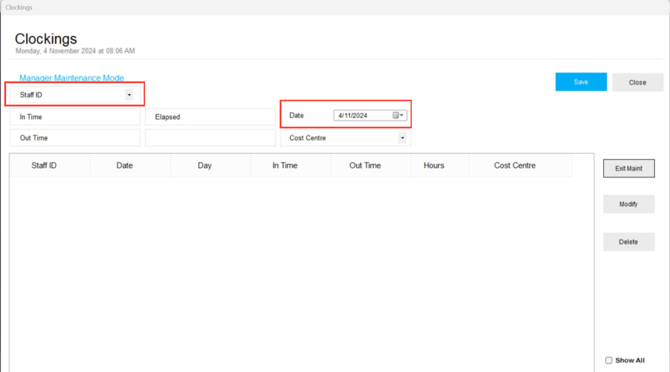This screenshot has height=372, width=670.
Task: Open the Staff ID dropdown arrow
Action: pos(129,95)
